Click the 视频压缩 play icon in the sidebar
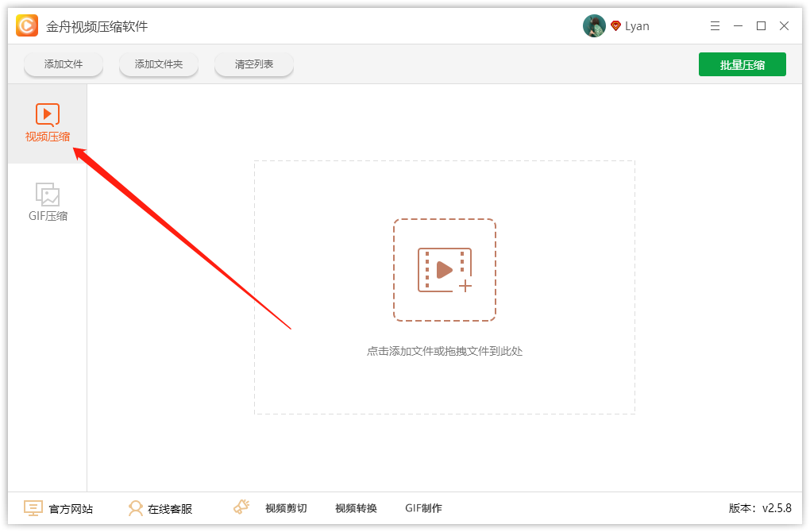The width and height of the screenshot is (810, 532). 48,114
